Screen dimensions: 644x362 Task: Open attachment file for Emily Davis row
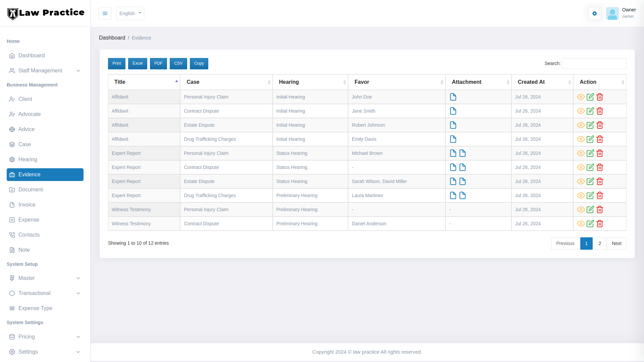coord(453,139)
